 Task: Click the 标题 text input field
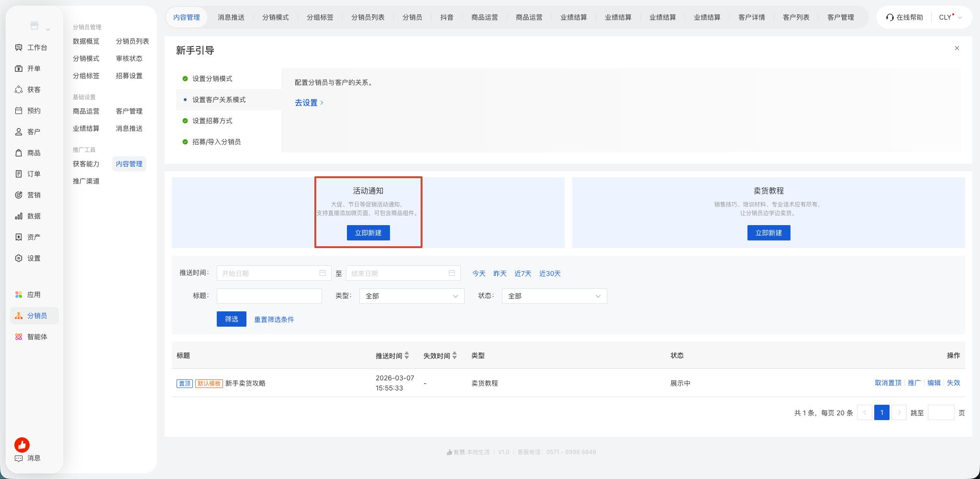click(269, 296)
